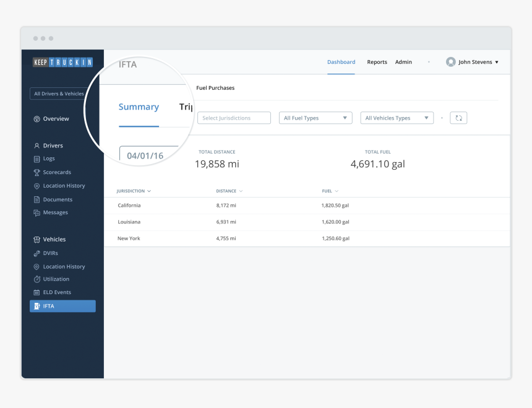Click the Select Jurisdictions input field
The height and width of the screenshot is (408, 532).
coord(233,118)
